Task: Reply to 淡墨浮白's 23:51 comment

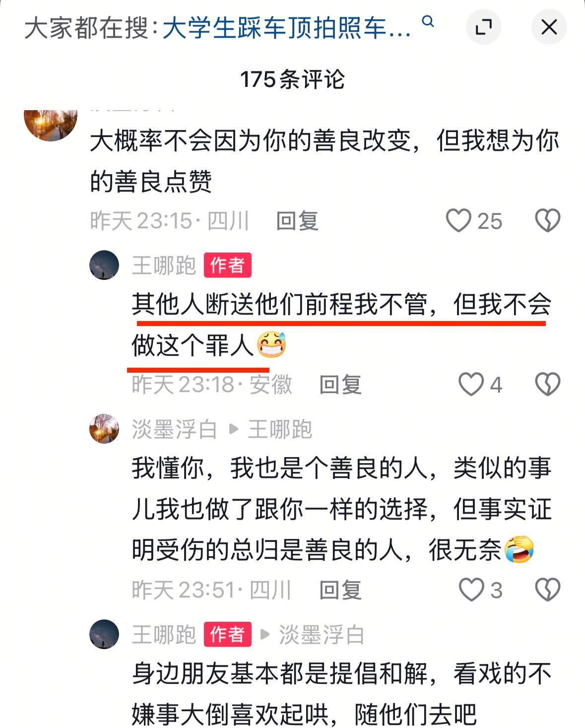Action: click(340, 590)
